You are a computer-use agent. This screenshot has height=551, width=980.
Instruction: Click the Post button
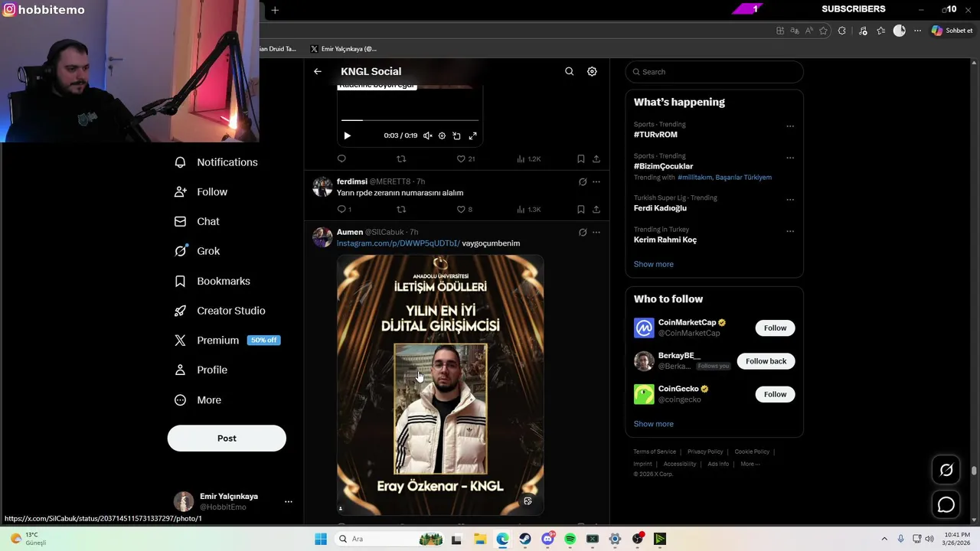pos(227,439)
